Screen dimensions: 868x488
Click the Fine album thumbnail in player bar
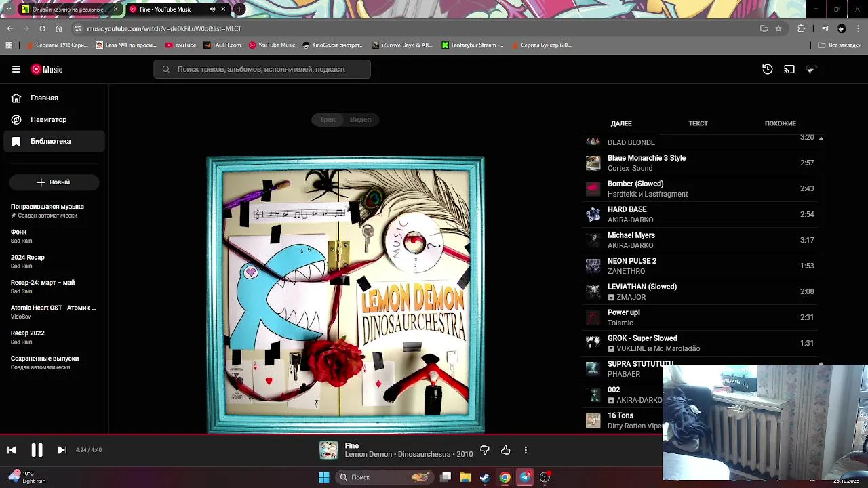coord(328,450)
